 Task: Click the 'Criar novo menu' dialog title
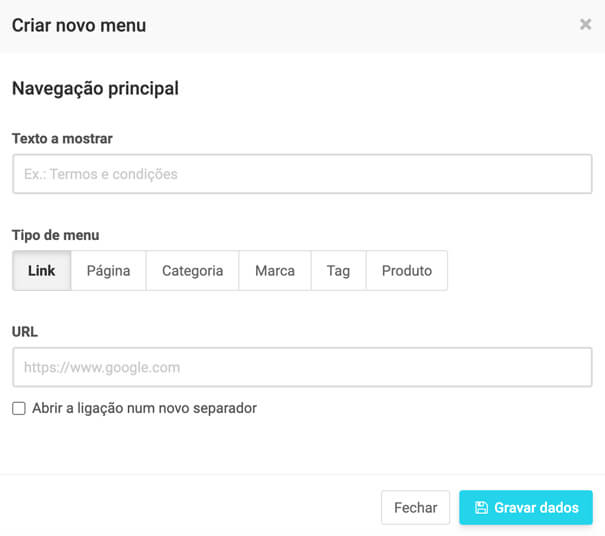(x=79, y=25)
